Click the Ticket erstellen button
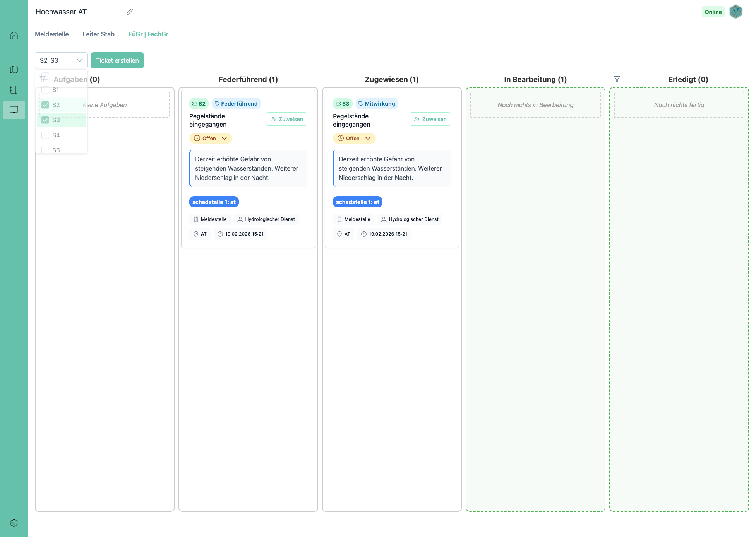The width and height of the screenshot is (756, 537). (x=117, y=60)
